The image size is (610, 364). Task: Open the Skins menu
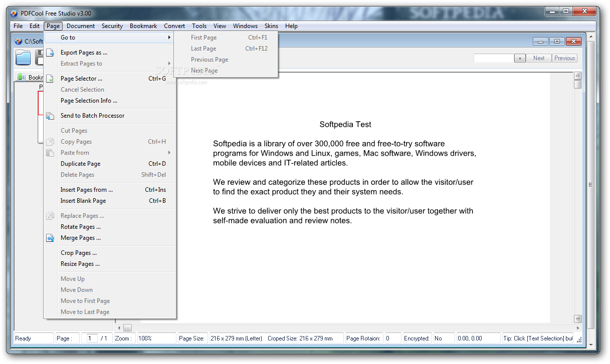tap(271, 26)
